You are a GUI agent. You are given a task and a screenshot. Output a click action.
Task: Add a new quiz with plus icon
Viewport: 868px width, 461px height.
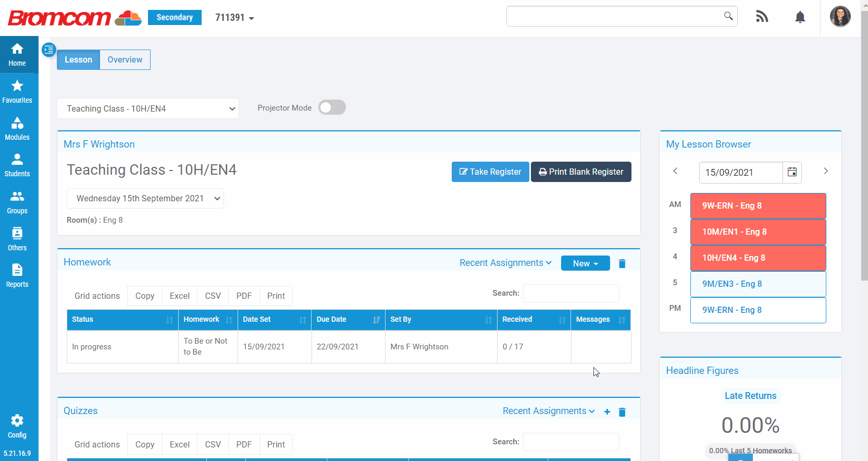coord(607,412)
